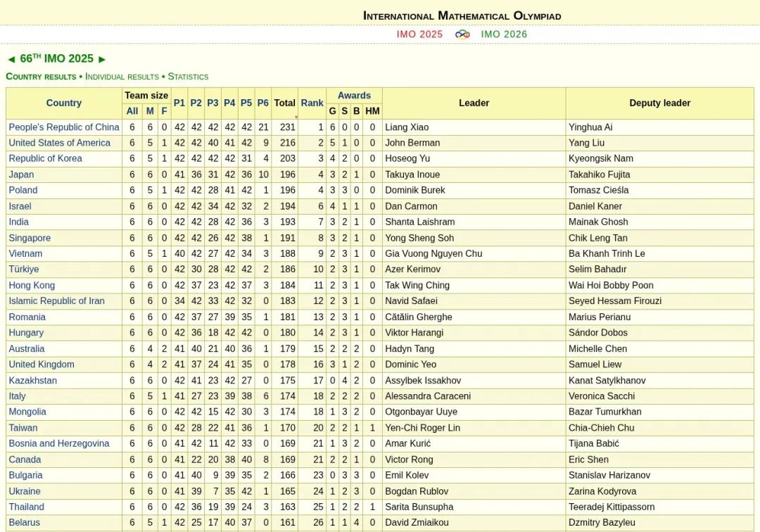Sort table by Country column header
Screen dimensions: 760x532
[x=64, y=103]
